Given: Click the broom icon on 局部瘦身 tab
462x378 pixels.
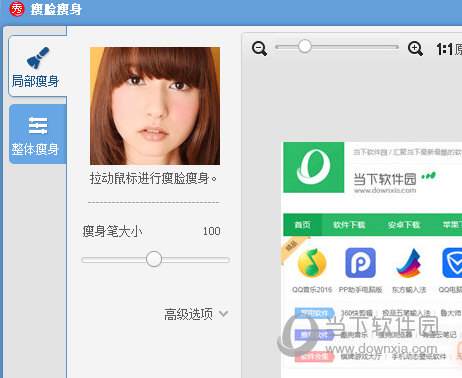Looking at the screenshot, I should click(38, 58).
